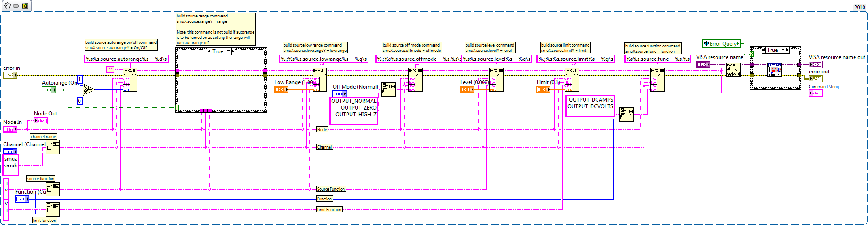
Task: Click the offmode Format Into String node
Action: point(415,80)
